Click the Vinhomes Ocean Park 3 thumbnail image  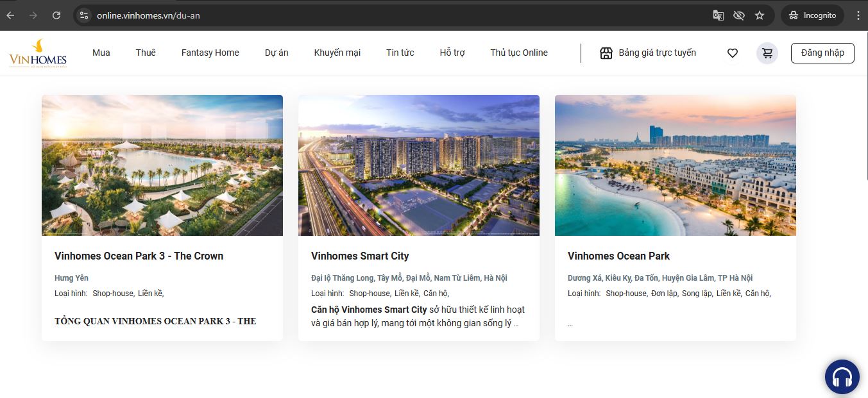pyautogui.click(x=162, y=165)
